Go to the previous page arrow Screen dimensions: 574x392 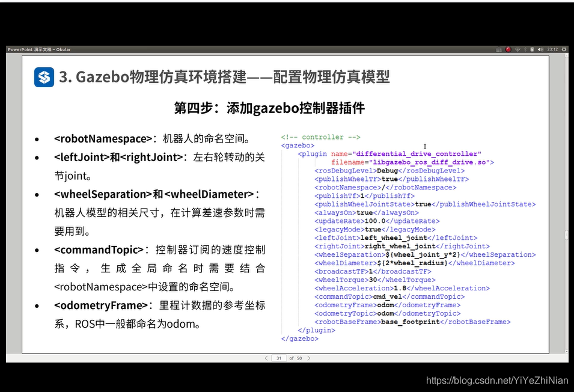coord(266,358)
